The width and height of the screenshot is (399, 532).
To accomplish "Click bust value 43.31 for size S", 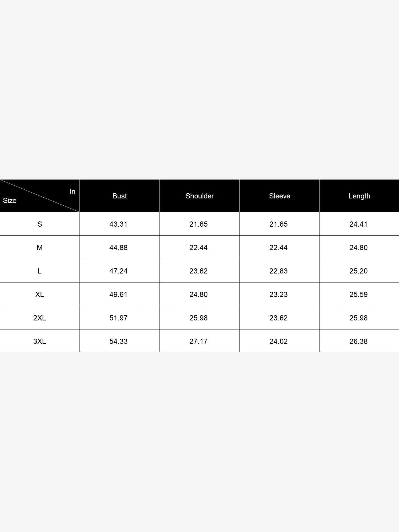I will (x=118, y=224).
